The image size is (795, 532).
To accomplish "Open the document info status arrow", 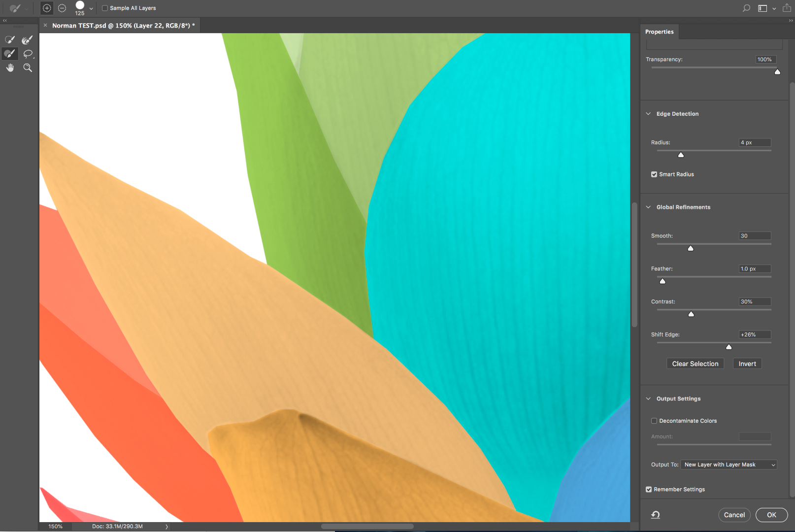I will (x=166, y=527).
